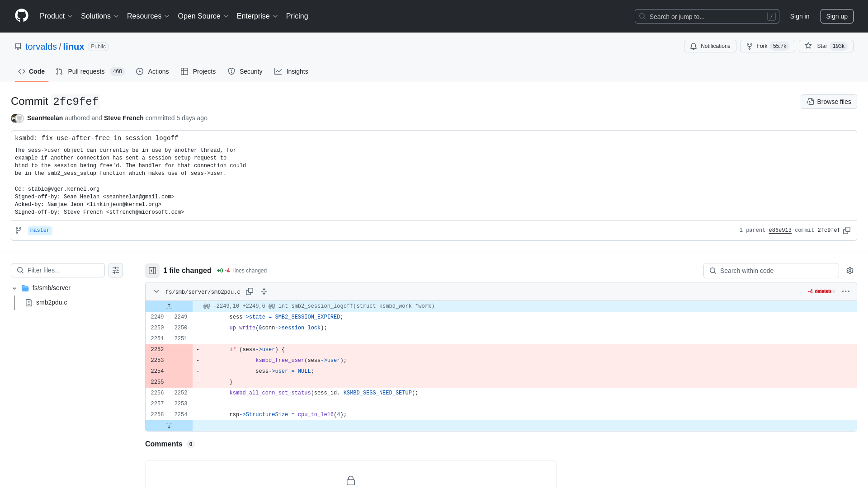Viewport: 868px width, 488px height.
Task: Click the smb2pdu.c file icon in tree
Action: [29, 303]
